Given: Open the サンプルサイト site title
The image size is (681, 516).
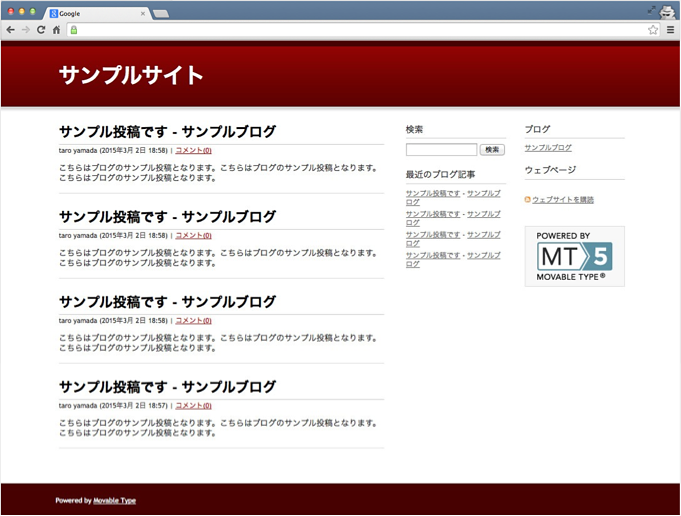Looking at the screenshot, I should [131, 75].
